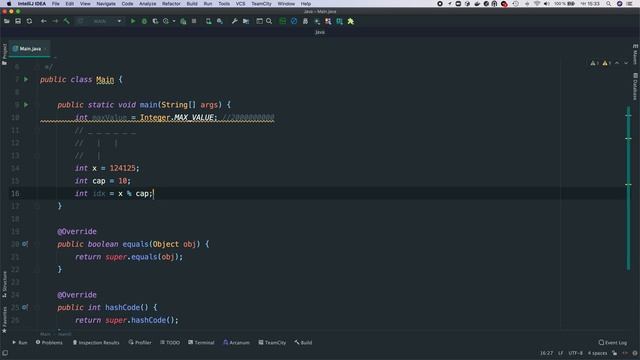The image size is (640, 360).
Task: Open the Event Log
Action: point(613,343)
